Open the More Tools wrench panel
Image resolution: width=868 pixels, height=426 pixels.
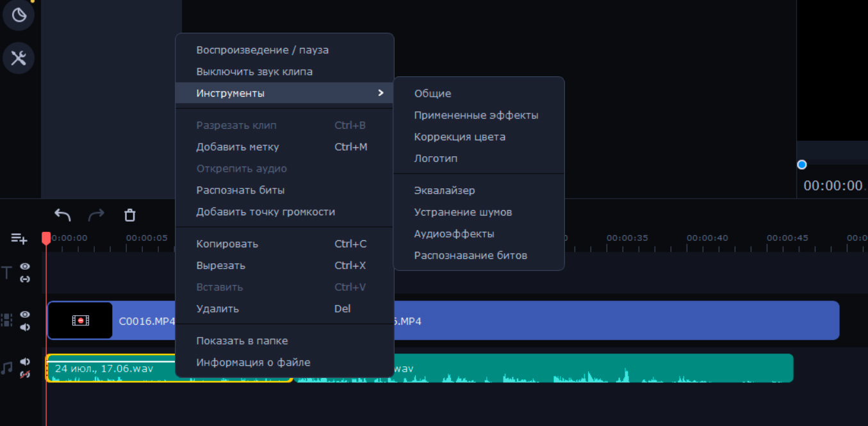pyautogui.click(x=19, y=59)
